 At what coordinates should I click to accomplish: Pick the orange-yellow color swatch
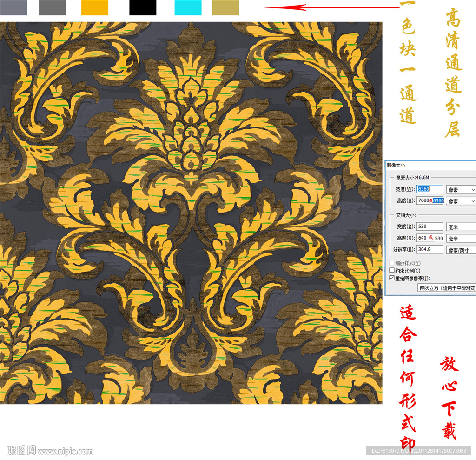[95, 7]
